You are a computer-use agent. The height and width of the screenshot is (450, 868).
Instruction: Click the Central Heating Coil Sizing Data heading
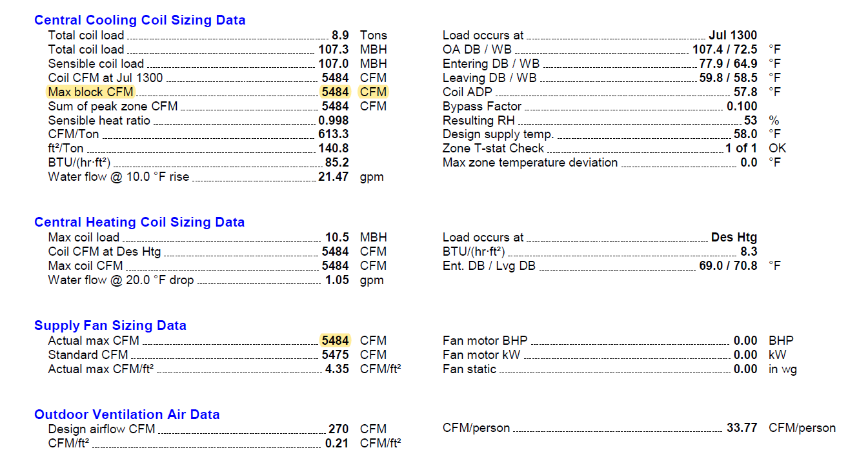click(139, 222)
